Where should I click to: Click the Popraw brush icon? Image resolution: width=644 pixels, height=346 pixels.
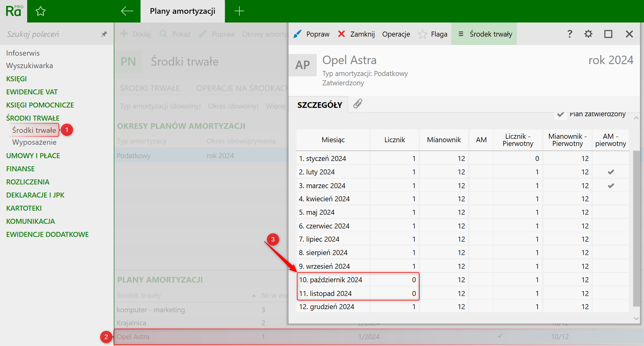[298, 34]
